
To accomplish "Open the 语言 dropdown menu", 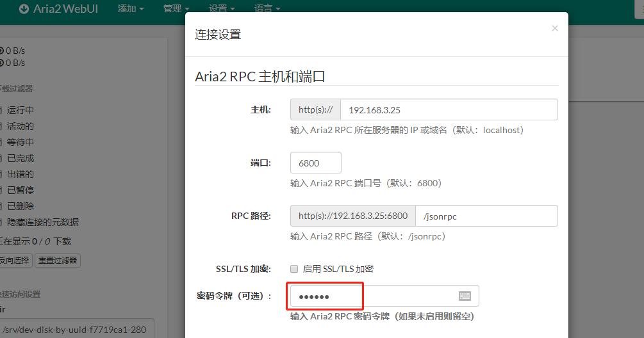I will tap(267, 8).
